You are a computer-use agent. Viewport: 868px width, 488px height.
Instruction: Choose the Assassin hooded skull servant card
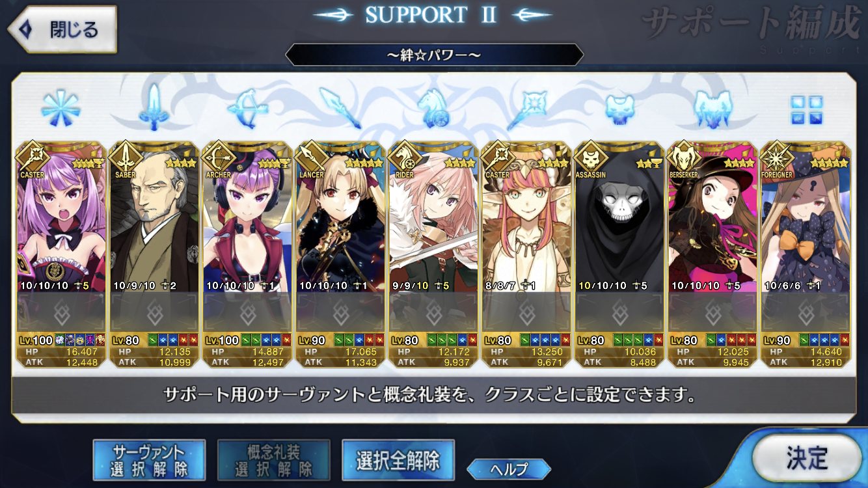620,254
